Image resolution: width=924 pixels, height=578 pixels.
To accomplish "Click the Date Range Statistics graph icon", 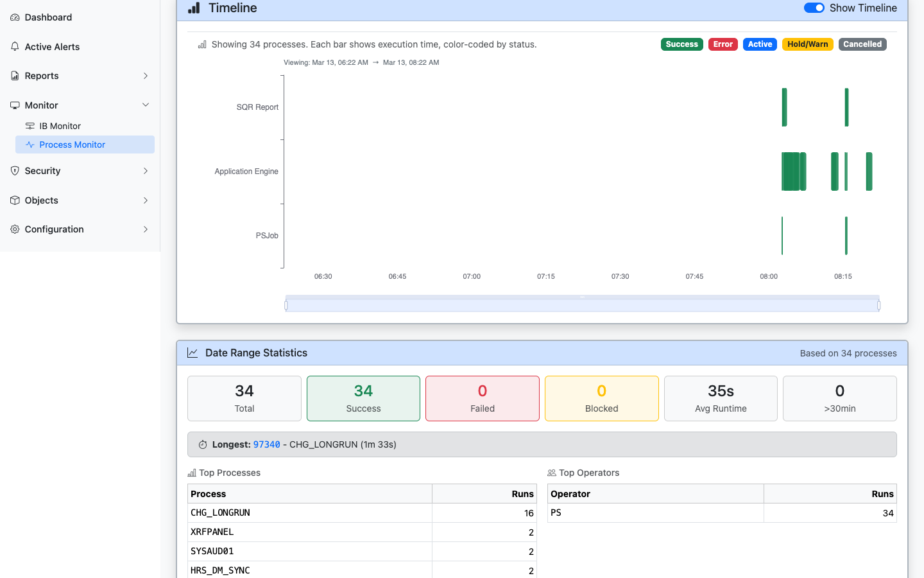I will click(193, 353).
